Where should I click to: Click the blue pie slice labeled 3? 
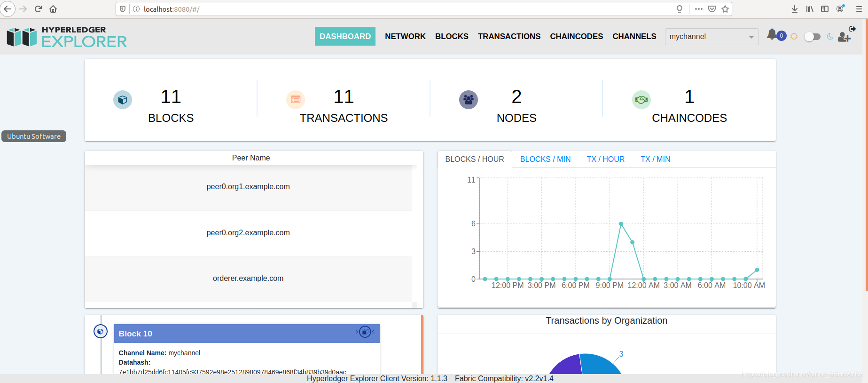click(599, 365)
